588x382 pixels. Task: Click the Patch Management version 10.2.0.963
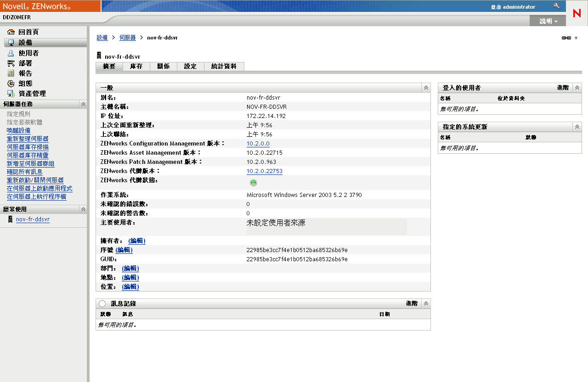tap(261, 162)
